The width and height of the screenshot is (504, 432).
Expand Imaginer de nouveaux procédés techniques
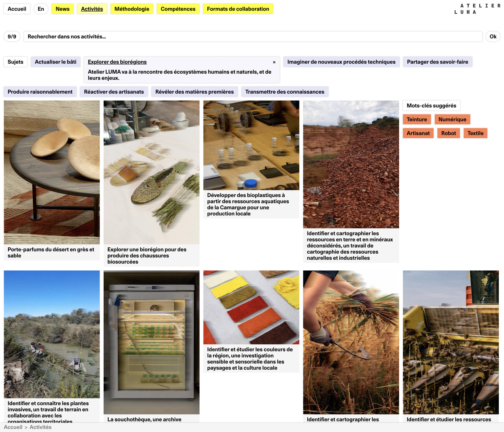coord(341,62)
